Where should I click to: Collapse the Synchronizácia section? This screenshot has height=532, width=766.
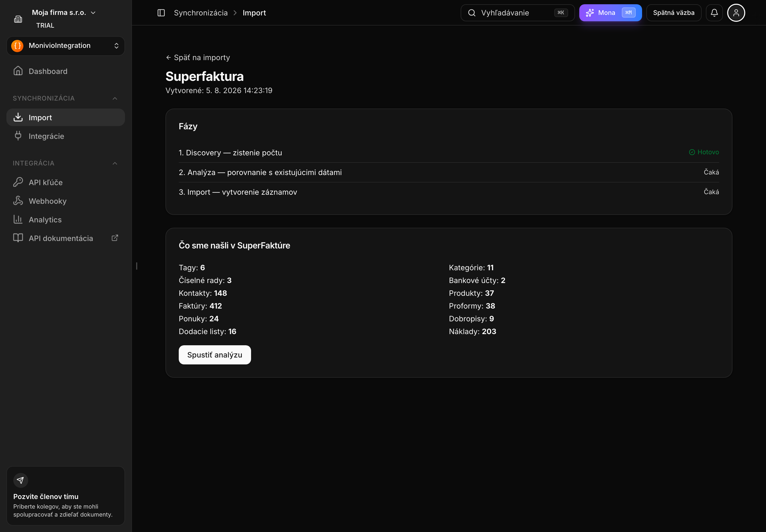(66, 98)
